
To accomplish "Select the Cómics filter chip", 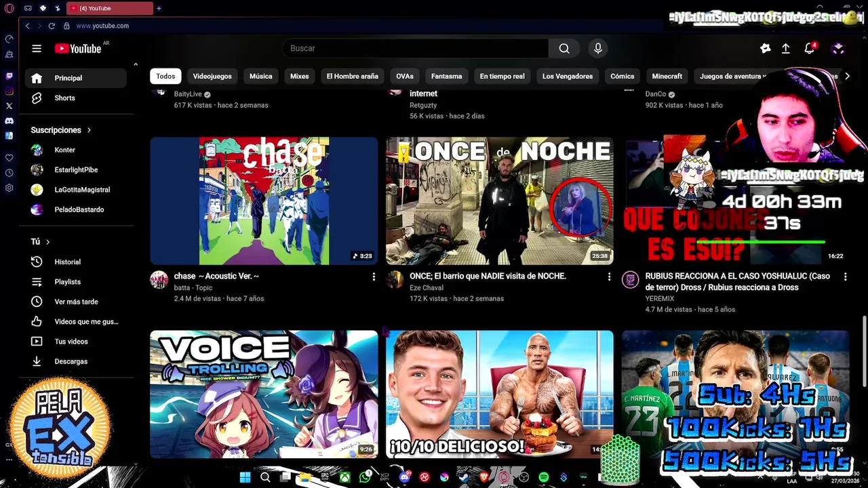I will (x=622, y=76).
